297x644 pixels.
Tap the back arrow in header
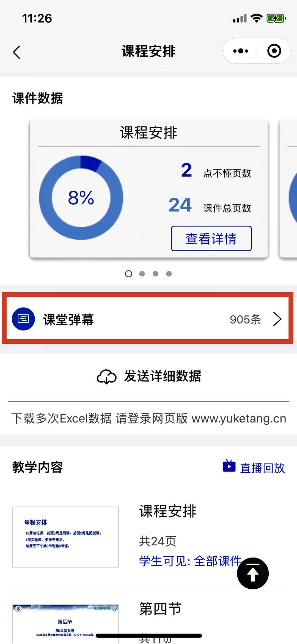[x=16, y=52]
